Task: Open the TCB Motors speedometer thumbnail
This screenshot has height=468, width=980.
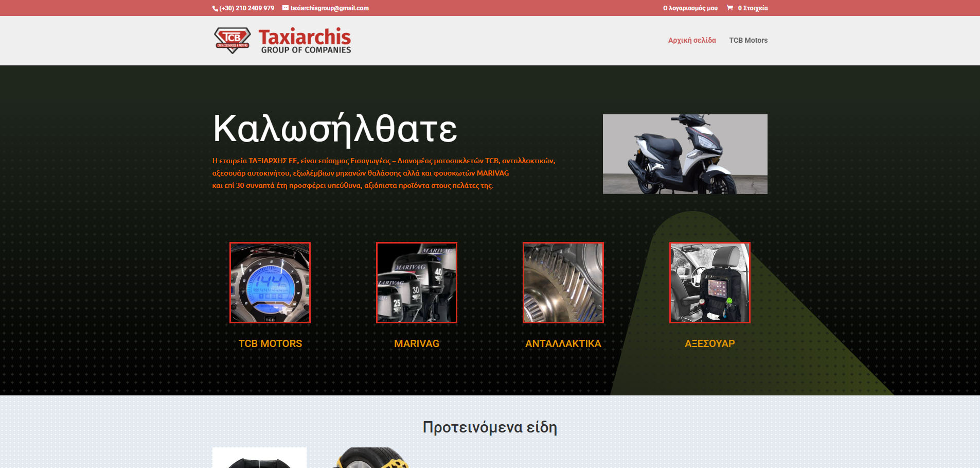Action: pyautogui.click(x=270, y=283)
